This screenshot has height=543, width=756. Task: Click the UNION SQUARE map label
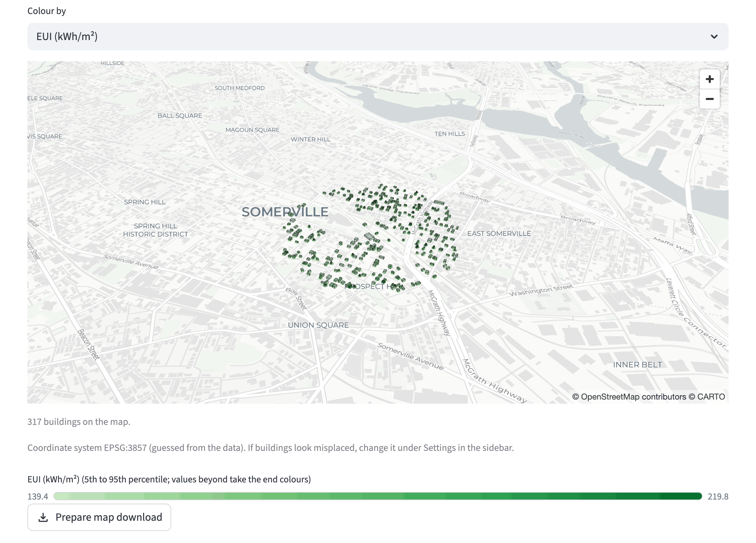click(318, 325)
